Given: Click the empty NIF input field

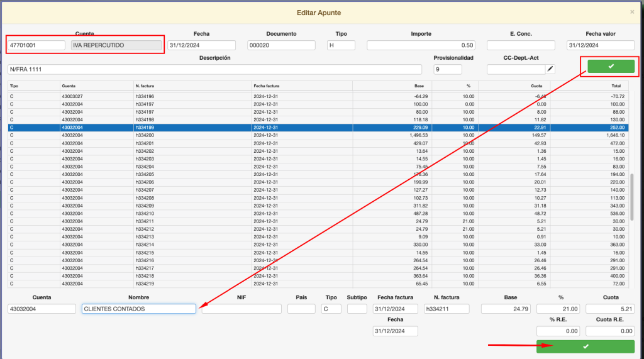Looking at the screenshot, I should click(241, 309).
